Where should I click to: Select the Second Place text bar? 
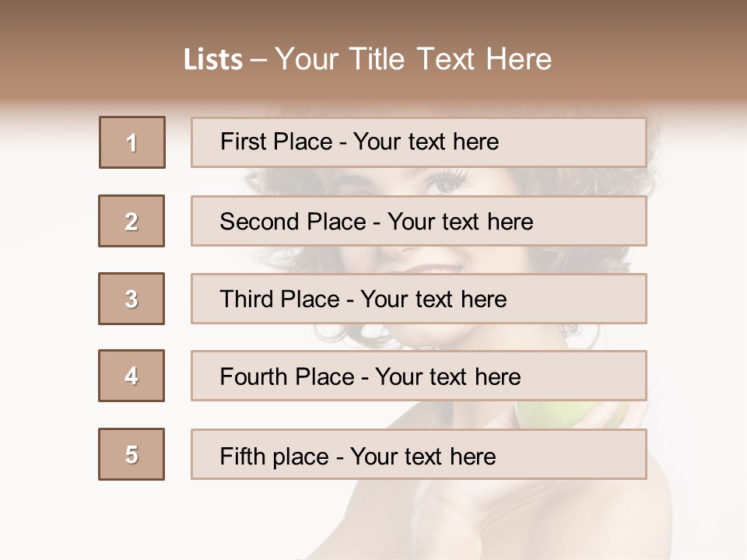[x=419, y=221]
